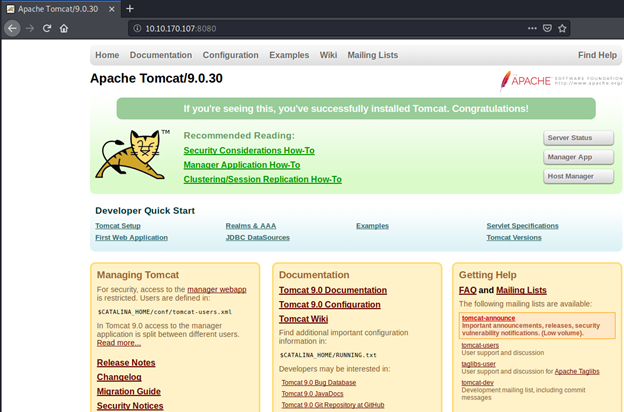This screenshot has height=412, width=624.
Task: Open tomcat-announce mailing list link
Action: 488,318
